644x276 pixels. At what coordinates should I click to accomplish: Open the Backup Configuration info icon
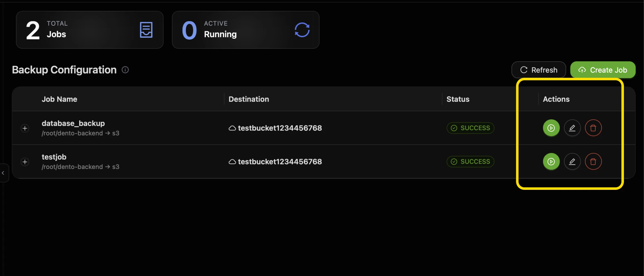(125, 70)
